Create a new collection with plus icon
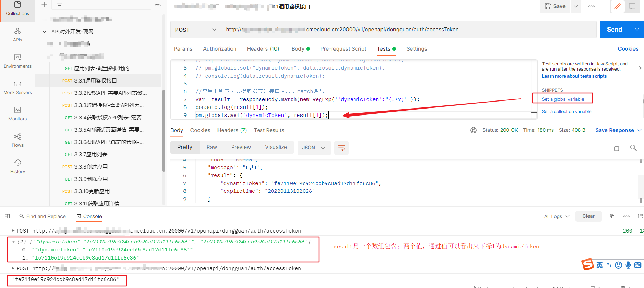 (44, 5)
